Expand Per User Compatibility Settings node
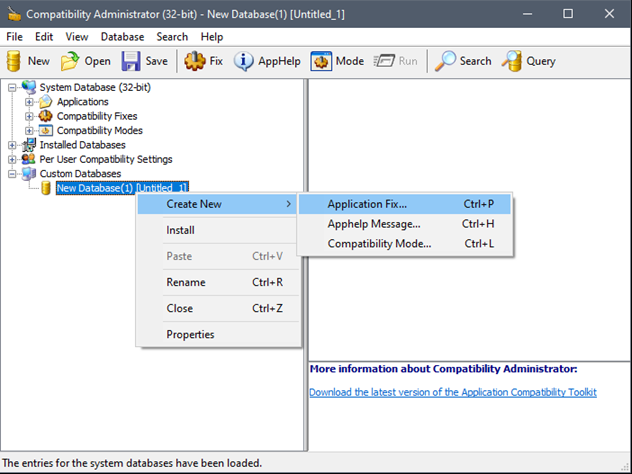 (13, 159)
